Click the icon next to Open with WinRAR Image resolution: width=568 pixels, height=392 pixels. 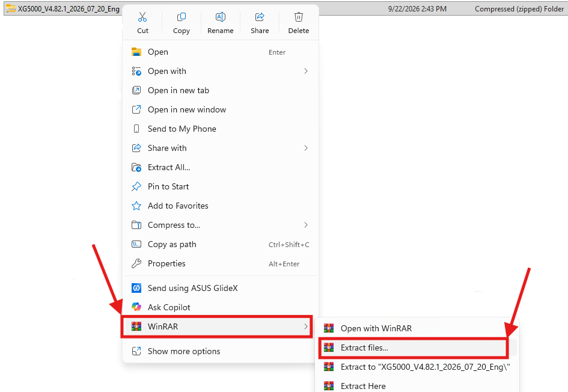(329, 328)
